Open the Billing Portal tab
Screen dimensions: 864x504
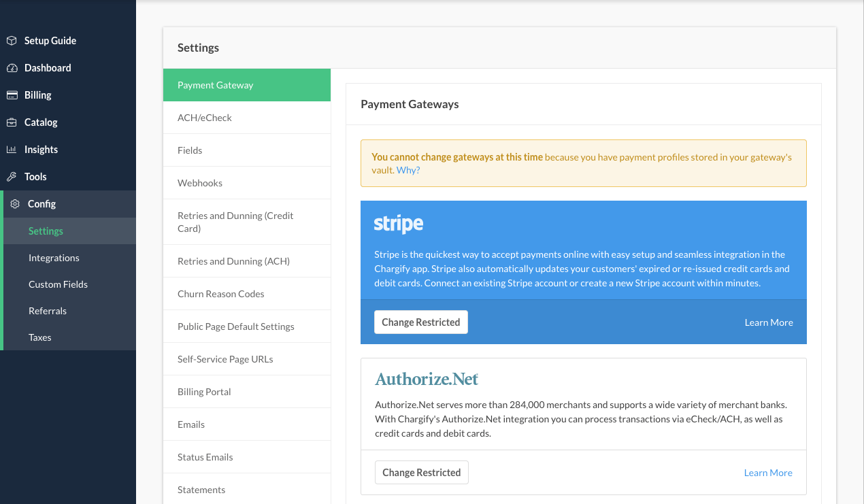click(247, 392)
